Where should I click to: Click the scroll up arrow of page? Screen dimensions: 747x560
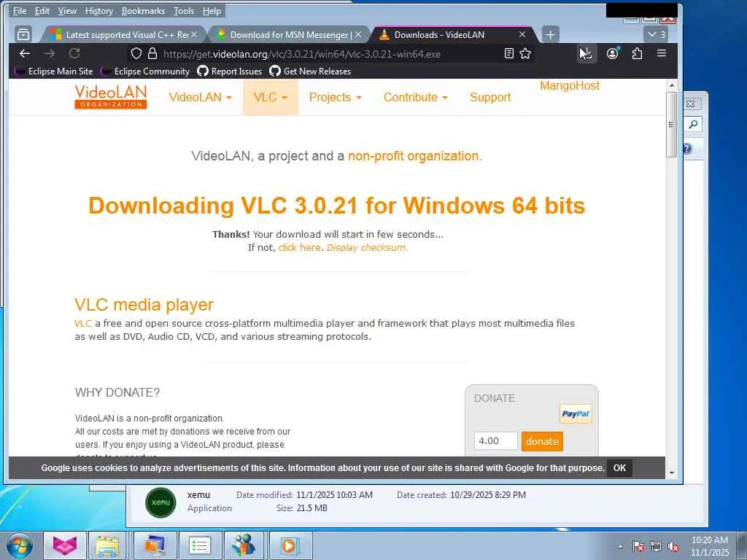pyautogui.click(x=671, y=85)
